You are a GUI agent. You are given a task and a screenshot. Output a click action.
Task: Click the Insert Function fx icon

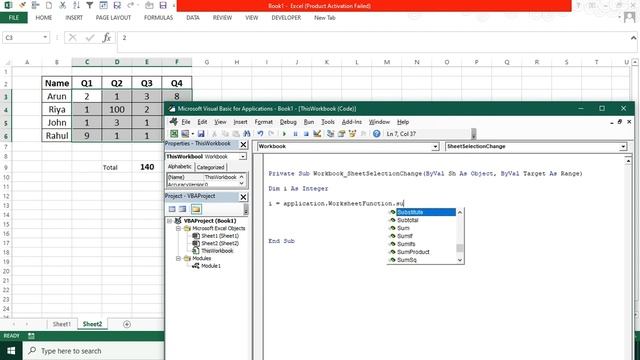(x=107, y=38)
